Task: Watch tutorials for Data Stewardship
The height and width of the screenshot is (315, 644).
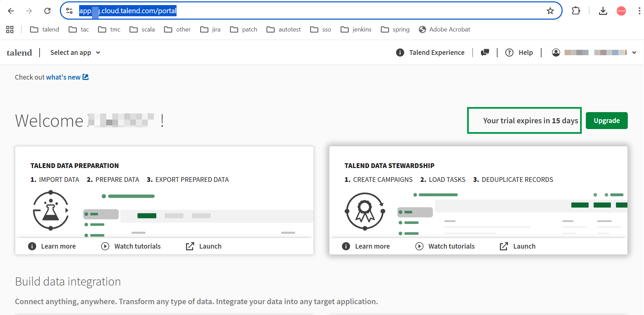Action: [x=445, y=246]
